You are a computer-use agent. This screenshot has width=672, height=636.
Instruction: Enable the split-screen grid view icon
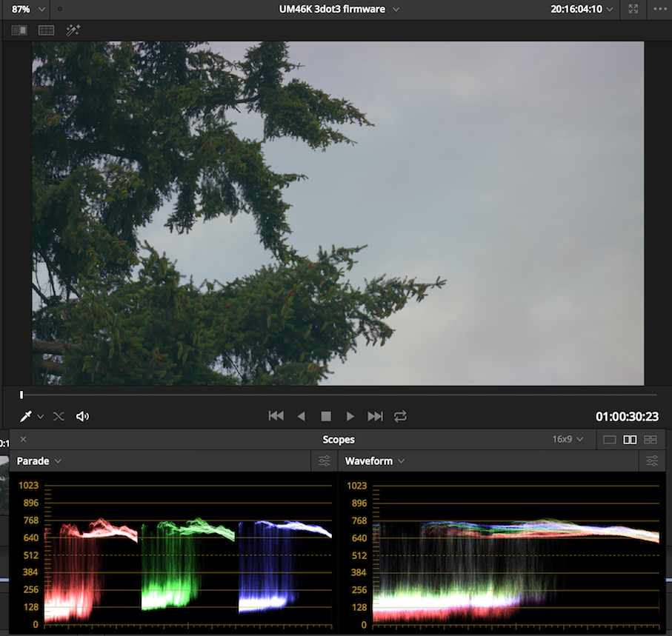pyautogui.click(x=46, y=30)
